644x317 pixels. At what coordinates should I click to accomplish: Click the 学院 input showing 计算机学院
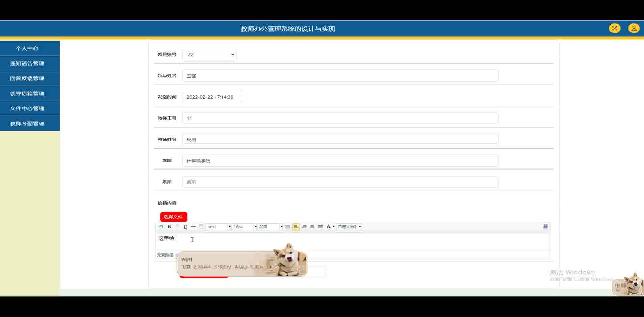click(340, 161)
